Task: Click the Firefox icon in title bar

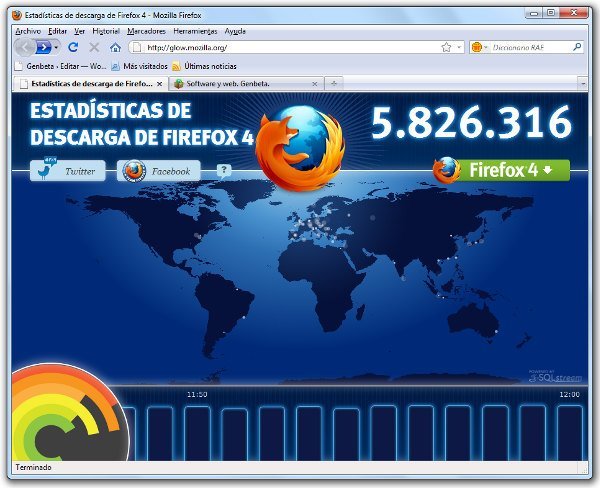Action: tap(17, 15)
